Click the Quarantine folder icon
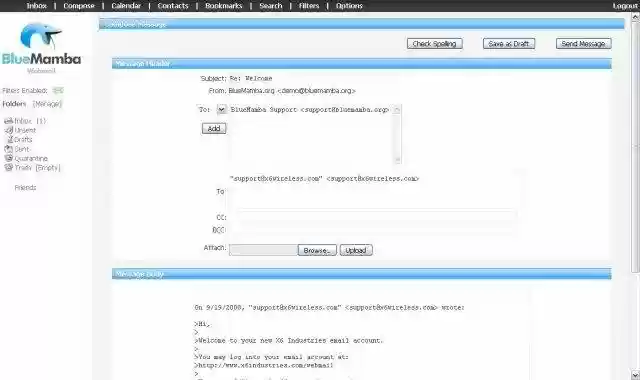 (x=9, y=158)
